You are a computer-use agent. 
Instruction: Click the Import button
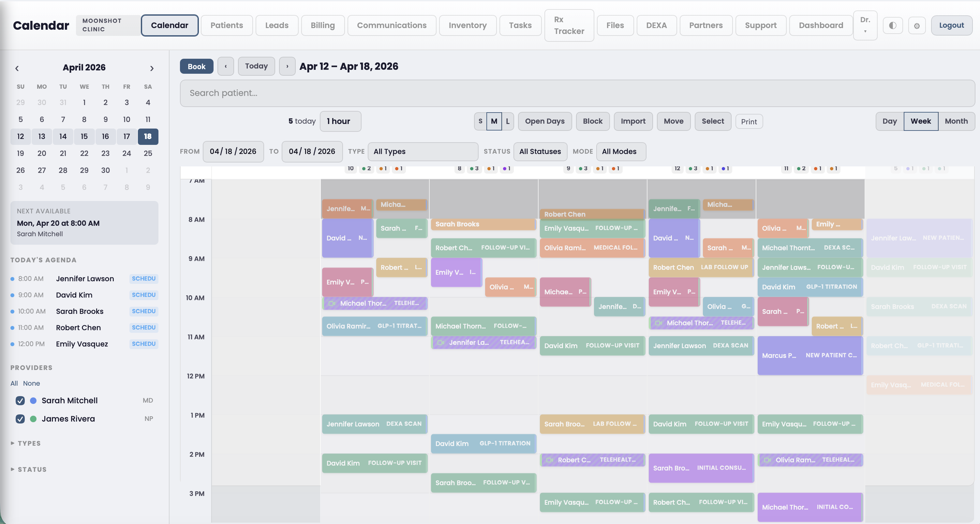pos(633,121)
